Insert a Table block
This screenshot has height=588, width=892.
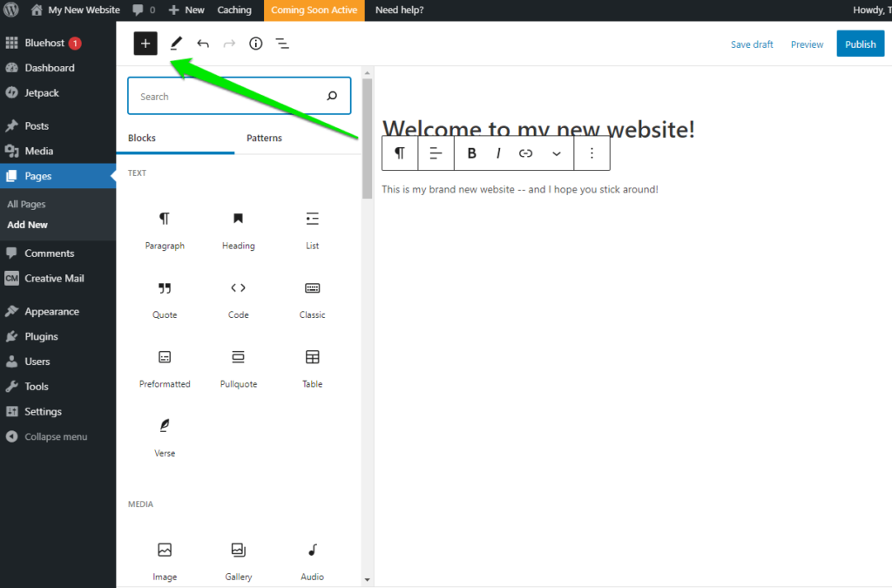coord(313,369)
